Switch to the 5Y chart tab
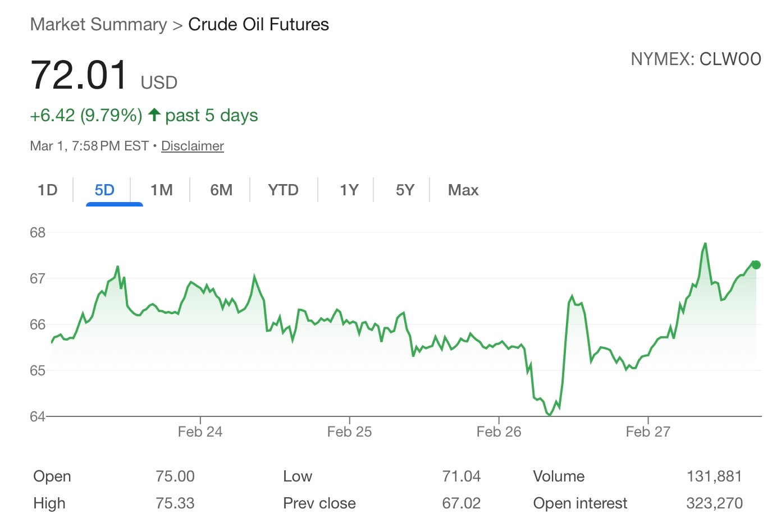 tap(405, 190)
